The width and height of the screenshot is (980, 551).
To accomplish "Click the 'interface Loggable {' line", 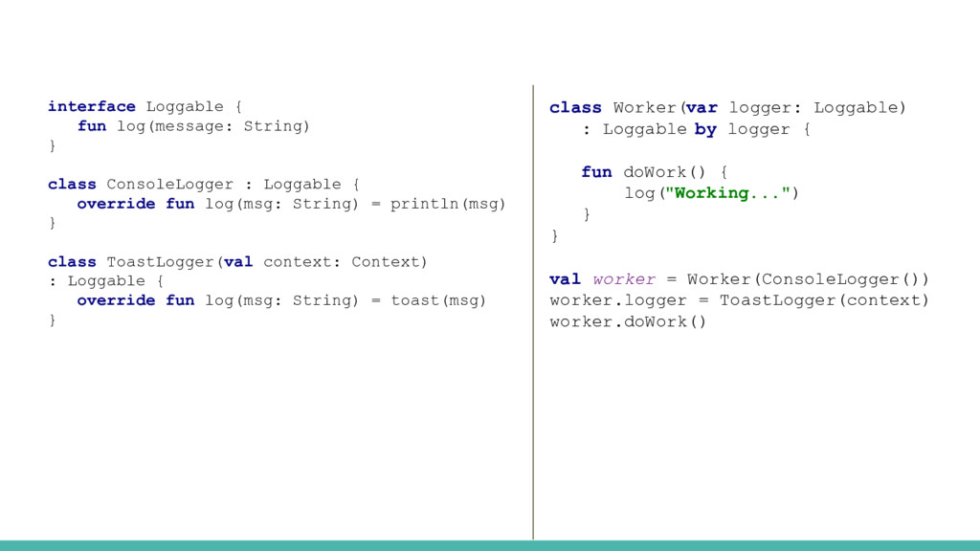I will coord(145,106).
